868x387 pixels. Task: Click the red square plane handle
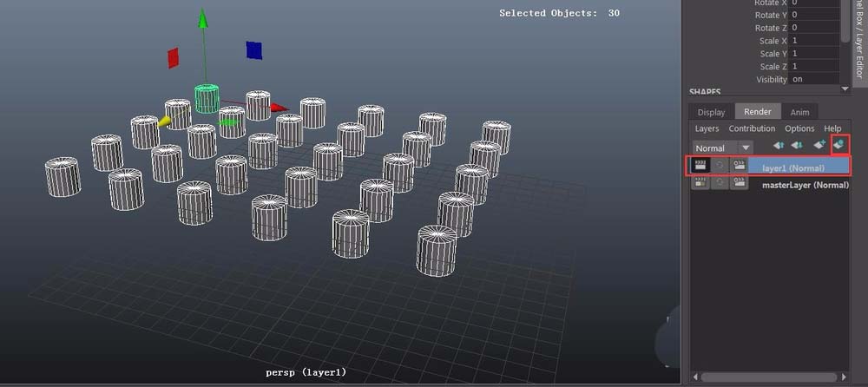[x=174, y=57]
